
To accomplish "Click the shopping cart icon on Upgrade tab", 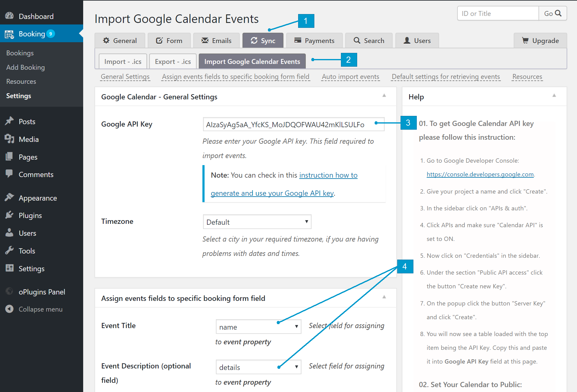I will (x=525, y=40).
